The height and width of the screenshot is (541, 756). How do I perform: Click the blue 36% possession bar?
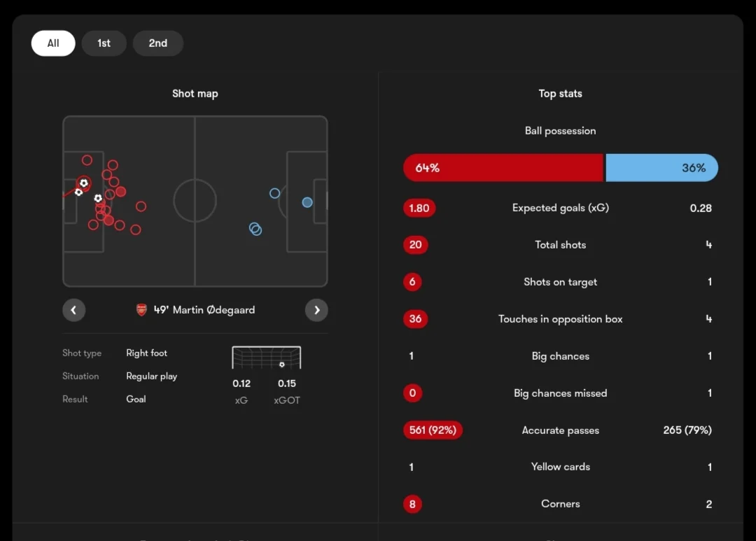(x=662, y=168)
